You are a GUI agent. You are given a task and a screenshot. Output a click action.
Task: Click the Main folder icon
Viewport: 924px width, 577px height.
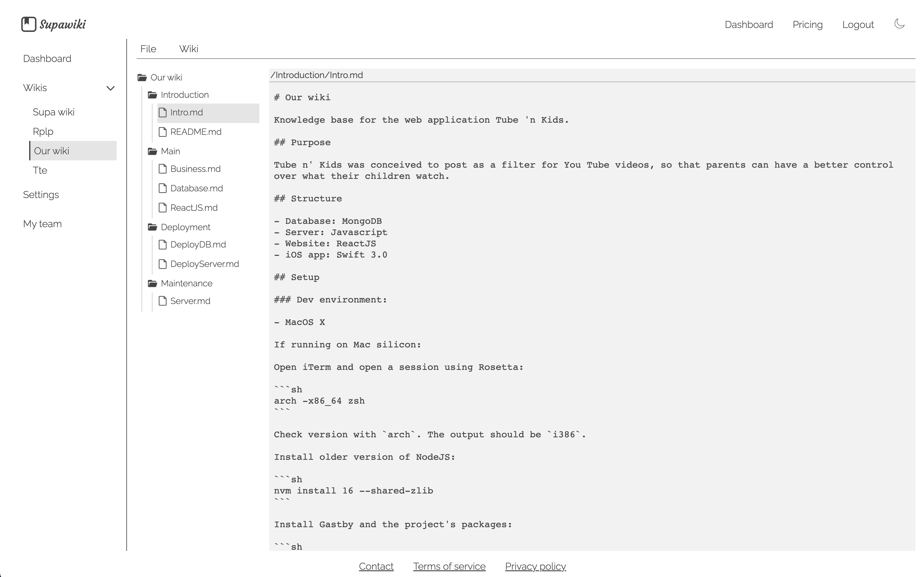(152, 152)
